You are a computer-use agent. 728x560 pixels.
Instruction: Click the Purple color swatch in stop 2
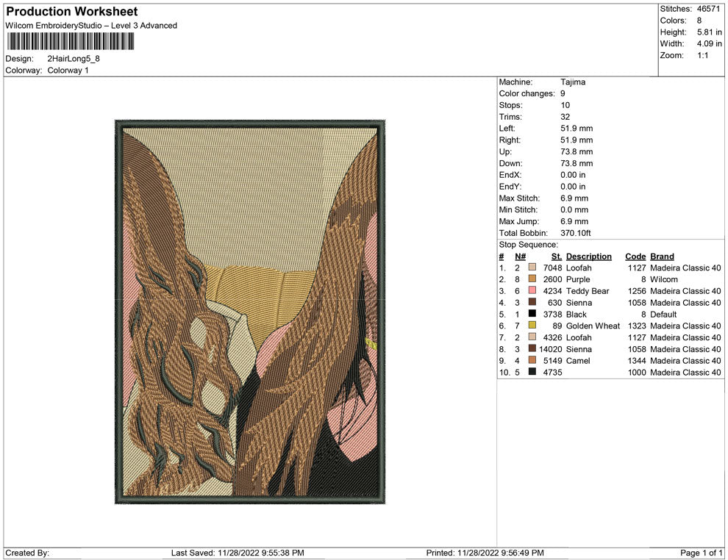(x=532, y=279)
